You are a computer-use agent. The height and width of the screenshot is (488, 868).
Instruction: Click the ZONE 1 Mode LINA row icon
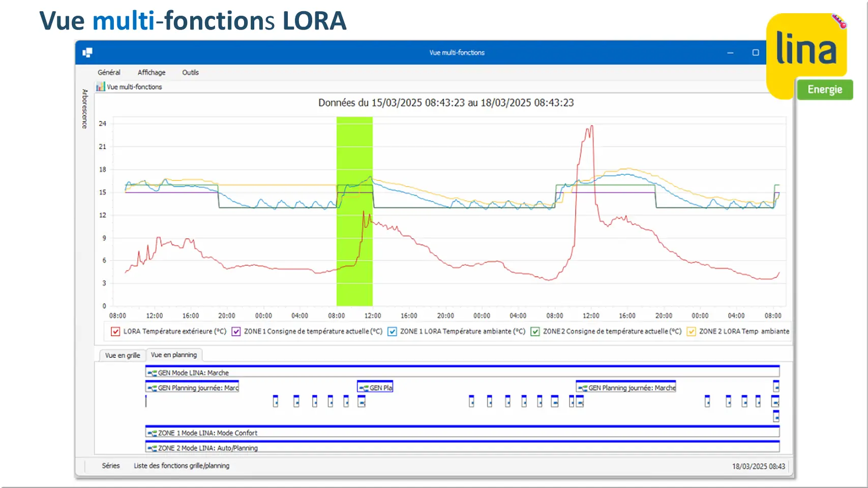pyautogui.click(x=152, y=433)
